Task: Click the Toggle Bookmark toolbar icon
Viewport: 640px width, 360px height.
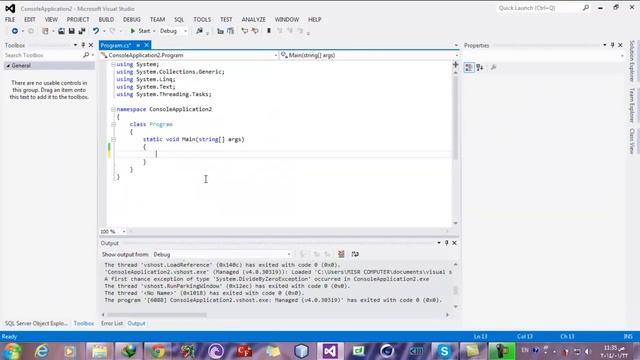Action: coord(269,31)
